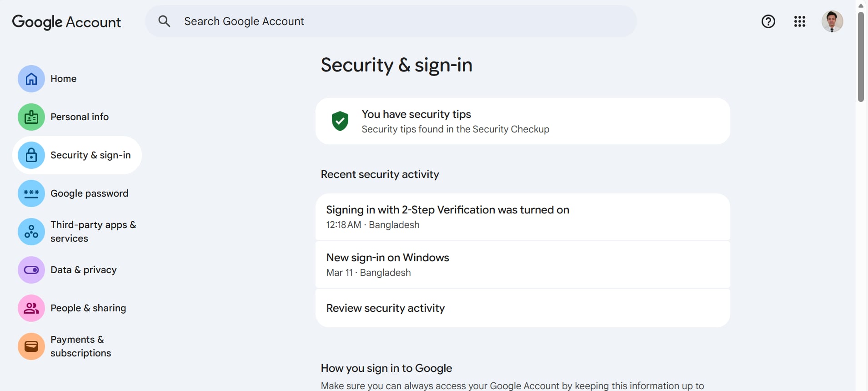Open People & sharing menu item

point(88,308)
